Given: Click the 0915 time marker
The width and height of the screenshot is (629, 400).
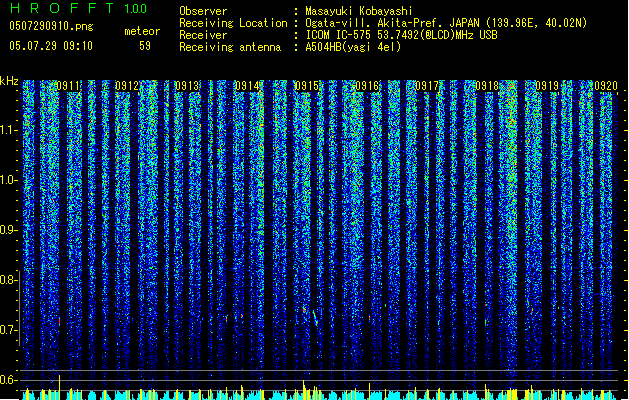Looking at the screenshot, I should pos(307,86).
